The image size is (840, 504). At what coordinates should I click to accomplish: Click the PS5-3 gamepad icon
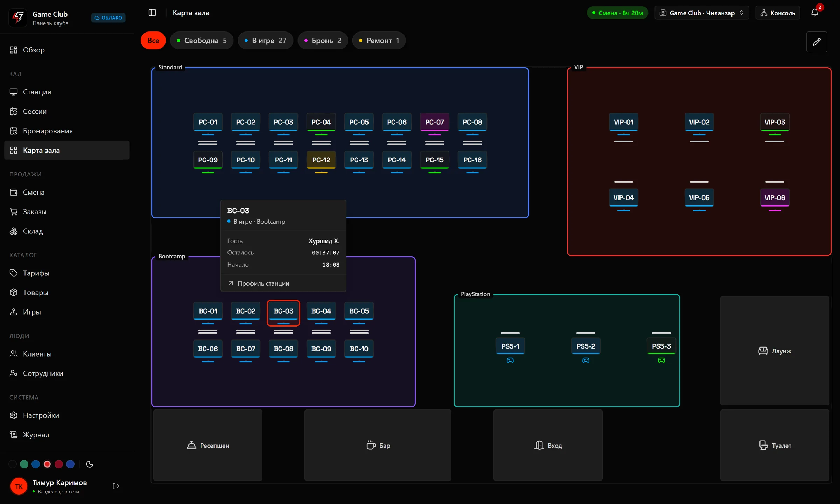pyautogui.click(x=661, y=360)
